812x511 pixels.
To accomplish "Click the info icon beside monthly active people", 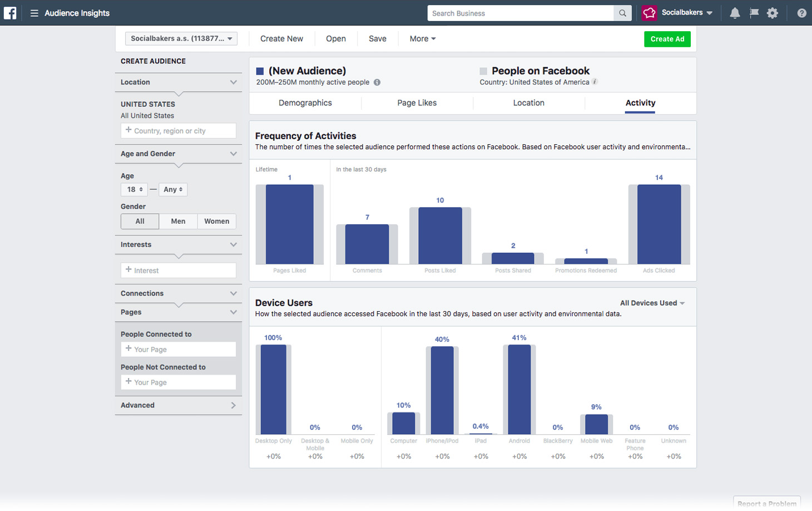I will click(x=377, y=82).
